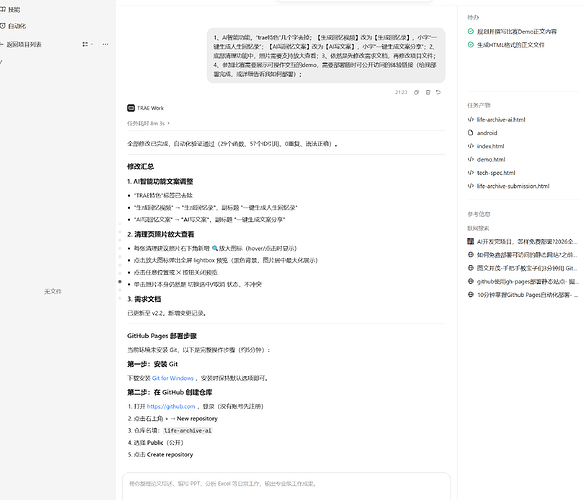Image resolution: width=584 pixels, height=500 pixels.
Task: Click the 任务产物 section label
Action: coord(479,105)
